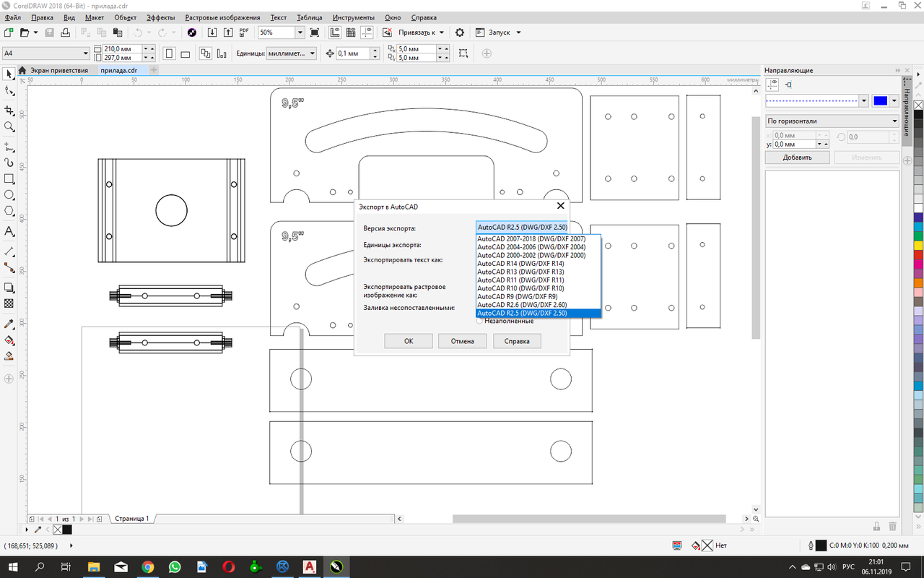Viewport: 924px width, 578px height.
Task: Open the blue guideline color picker
Action: point(884,100)
